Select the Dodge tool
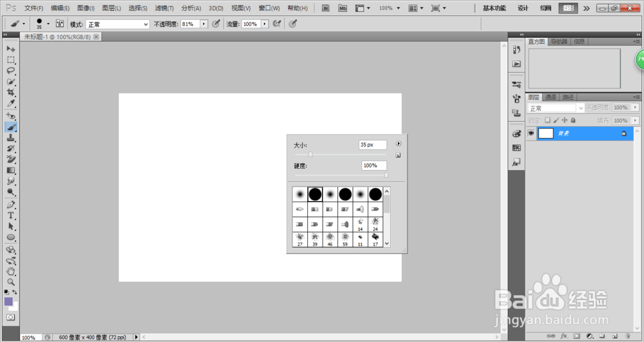The image size is (644, 342). 11,192
